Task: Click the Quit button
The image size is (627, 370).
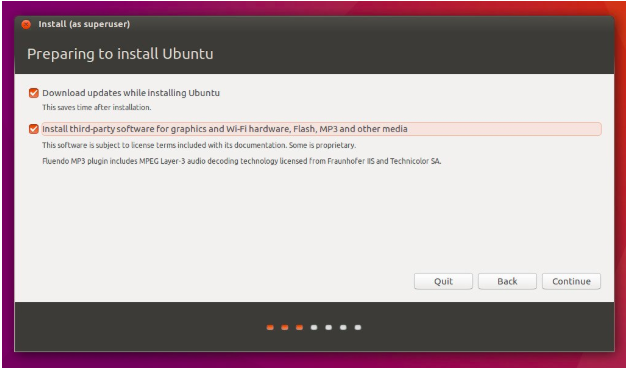Action: pos(443,281)
